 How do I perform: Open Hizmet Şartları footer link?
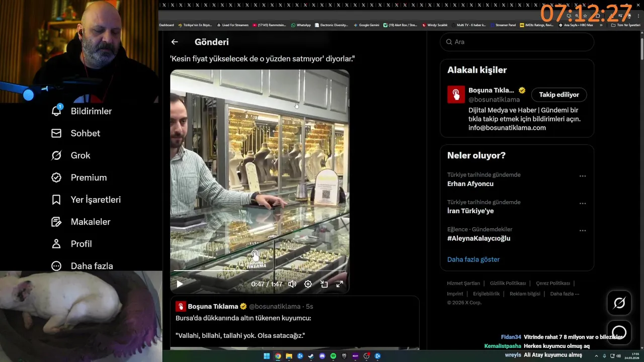[463, 283]
